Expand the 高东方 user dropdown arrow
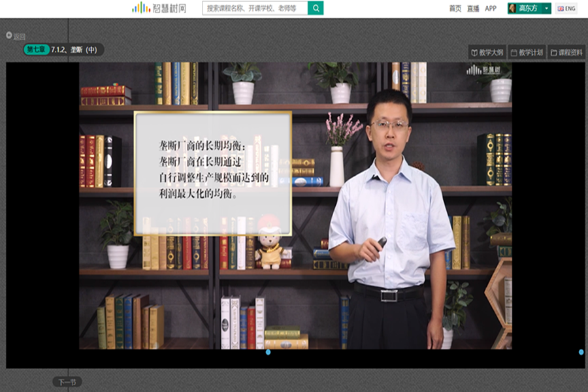The width and height of the screenshot is (588, 392). point(546,8)
